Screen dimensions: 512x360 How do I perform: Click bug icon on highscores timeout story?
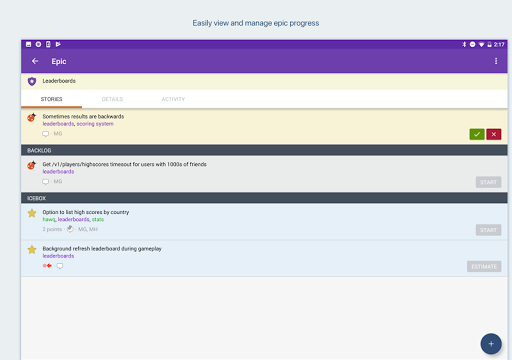click(32, 165)
